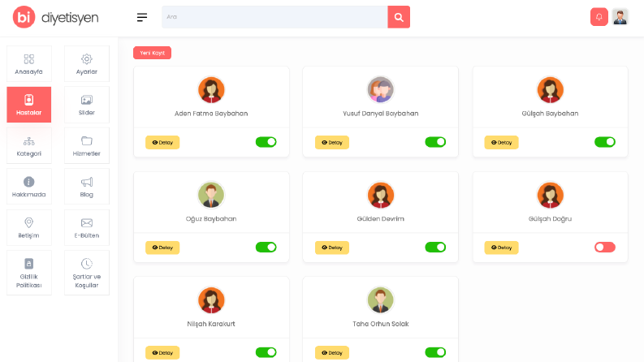Toggle Oğuz Baybahan active switch

pyautogui.click(x=266, y=247)
